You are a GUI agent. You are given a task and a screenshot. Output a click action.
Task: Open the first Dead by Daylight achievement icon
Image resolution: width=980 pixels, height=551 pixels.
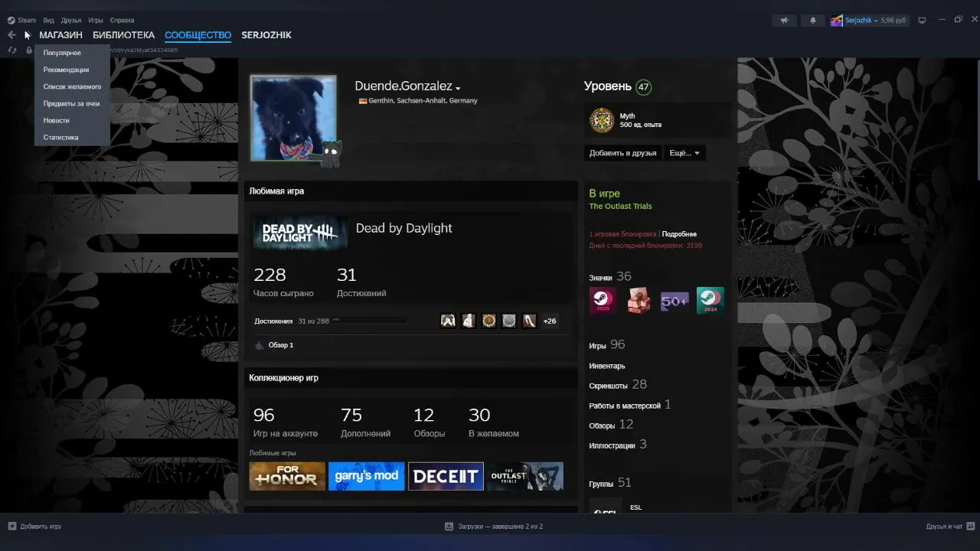(x=448, y=321)
